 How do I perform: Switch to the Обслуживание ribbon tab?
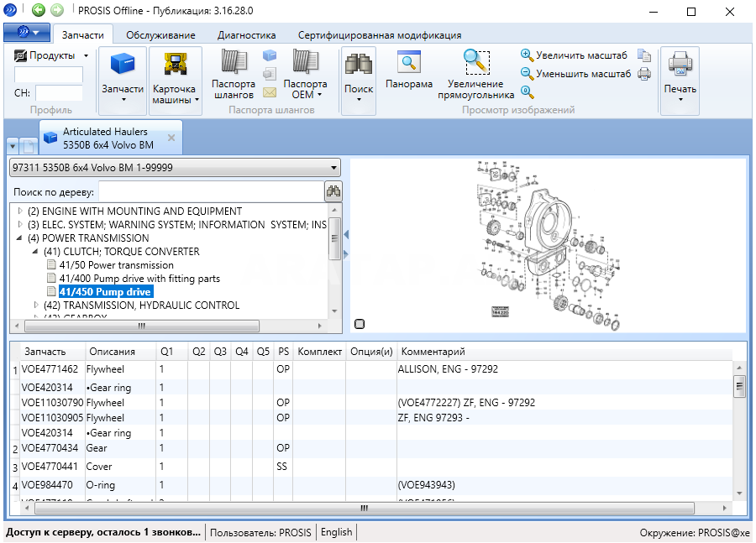160,35
